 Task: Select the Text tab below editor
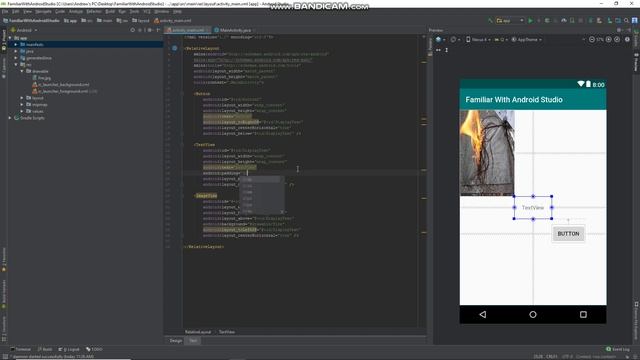coord(193,340)
